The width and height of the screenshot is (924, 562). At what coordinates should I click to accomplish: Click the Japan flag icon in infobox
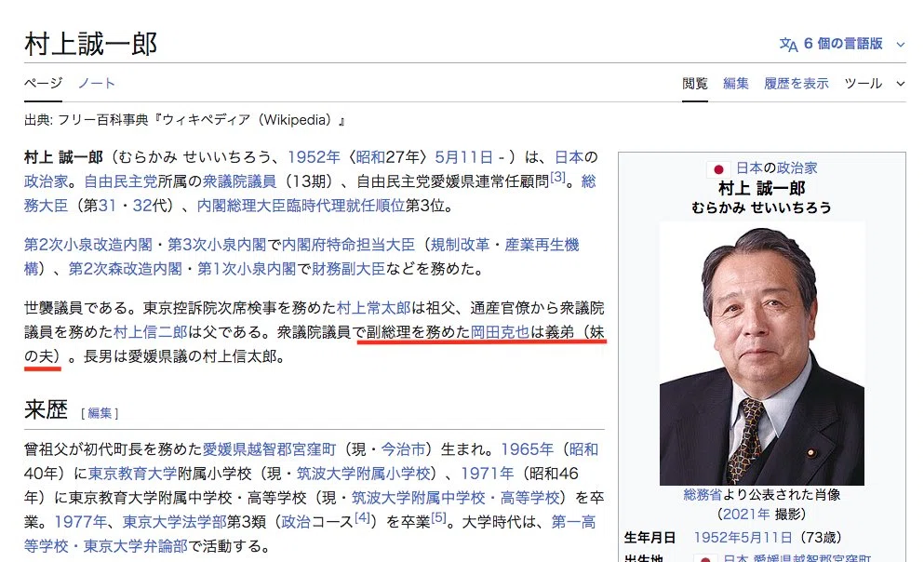pos(718,169)
